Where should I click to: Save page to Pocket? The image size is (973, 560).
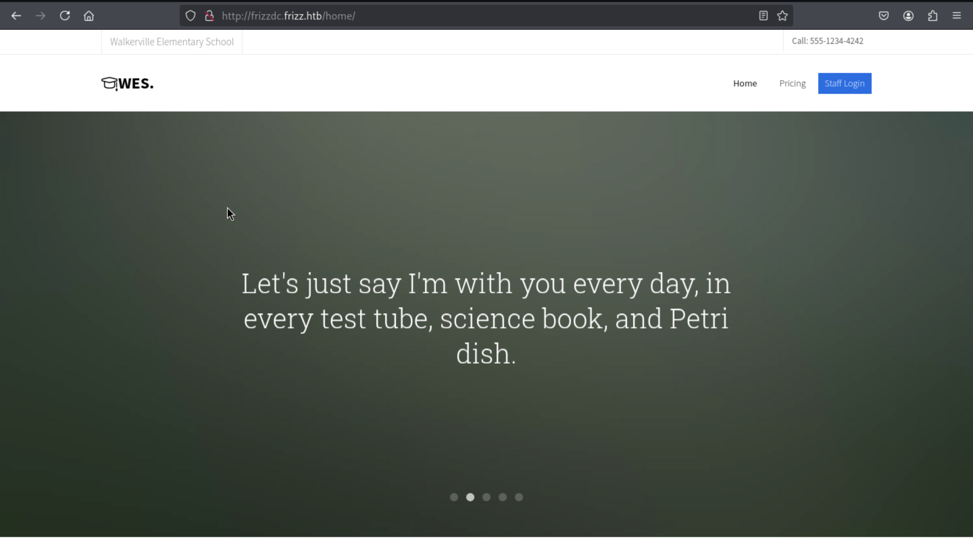coord(884,16)
